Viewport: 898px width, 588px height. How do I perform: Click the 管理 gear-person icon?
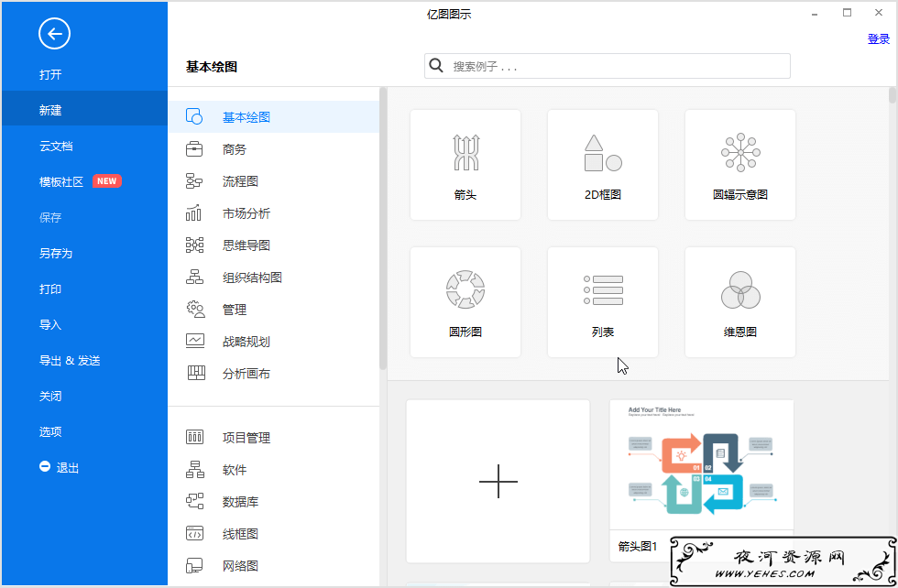click(x=196, y=310)
